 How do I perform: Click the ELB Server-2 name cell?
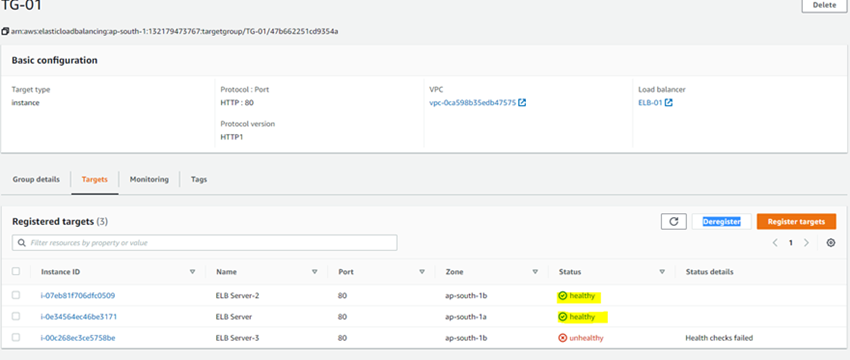coord(237,295)
